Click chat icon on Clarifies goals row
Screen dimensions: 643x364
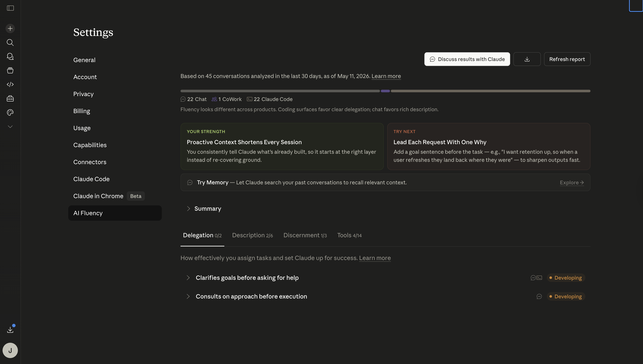(533, 278)
